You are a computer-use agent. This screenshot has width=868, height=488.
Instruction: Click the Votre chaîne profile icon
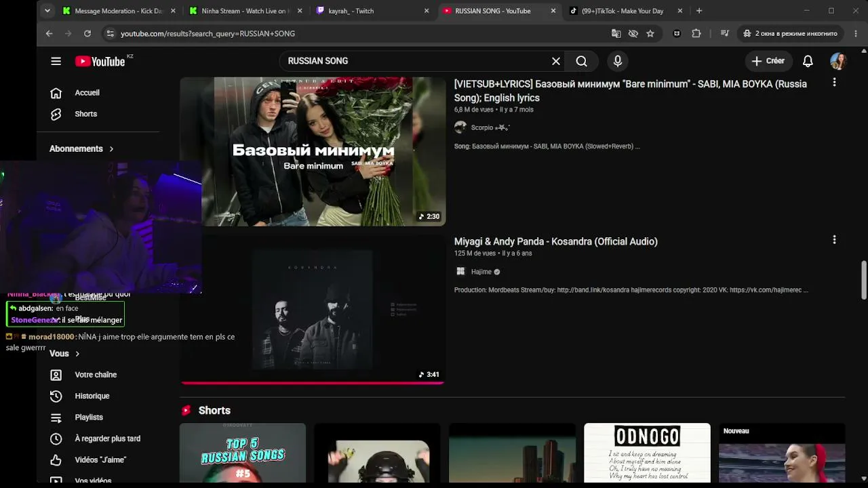coord(56,375)
